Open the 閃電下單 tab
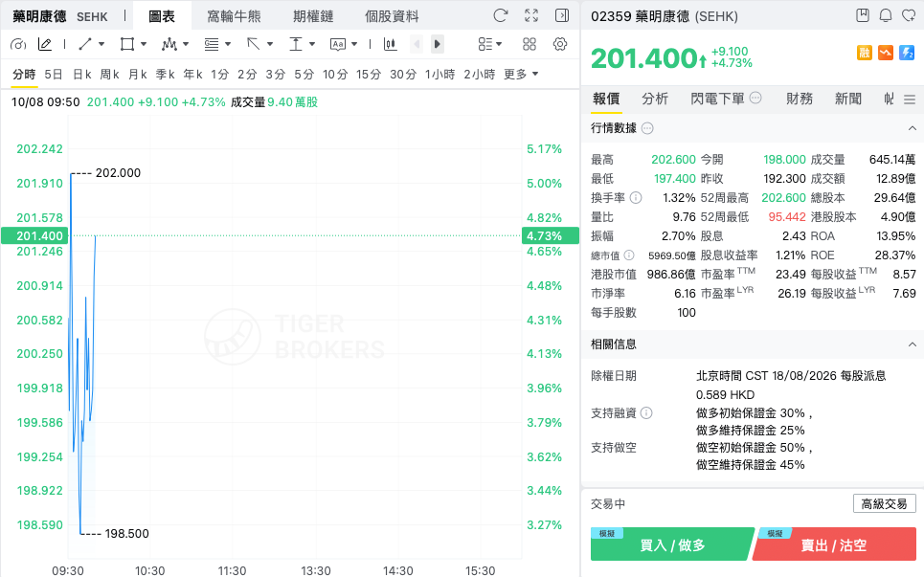 tap(718, 99)
